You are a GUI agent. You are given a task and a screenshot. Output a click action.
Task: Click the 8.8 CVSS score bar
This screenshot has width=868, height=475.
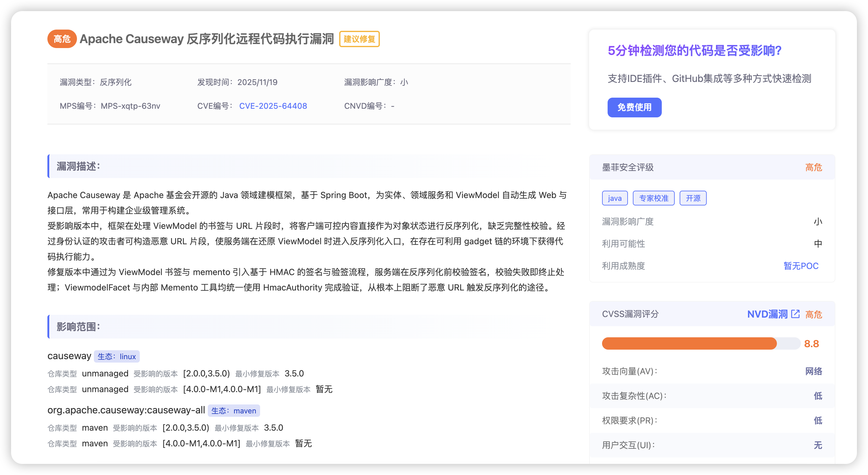pyautogui.click(x=701, y=343)
